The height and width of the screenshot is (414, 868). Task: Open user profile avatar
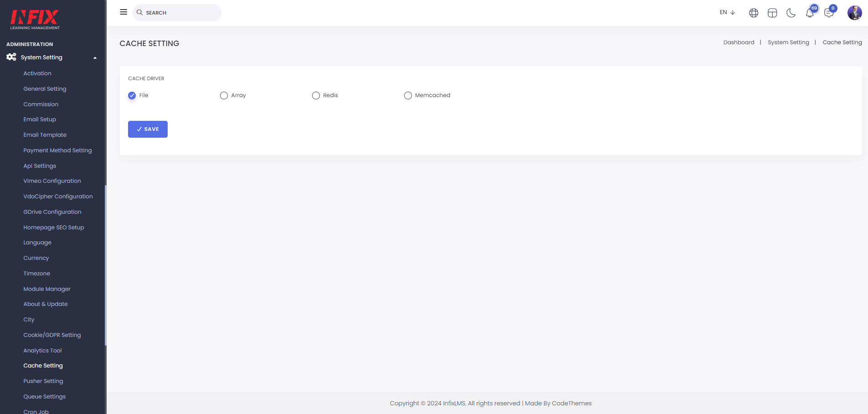coord(855,13)
